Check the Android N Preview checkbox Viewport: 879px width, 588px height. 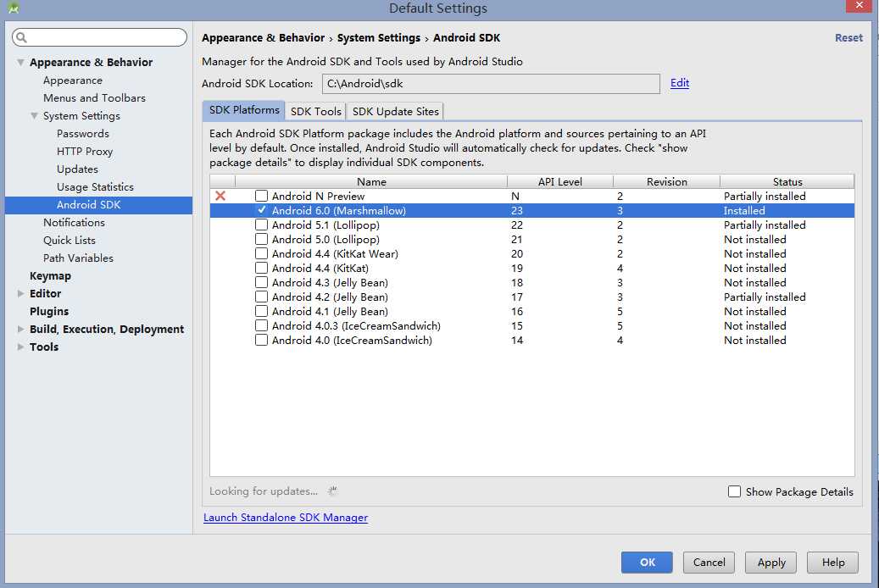(x=261, y=196)
